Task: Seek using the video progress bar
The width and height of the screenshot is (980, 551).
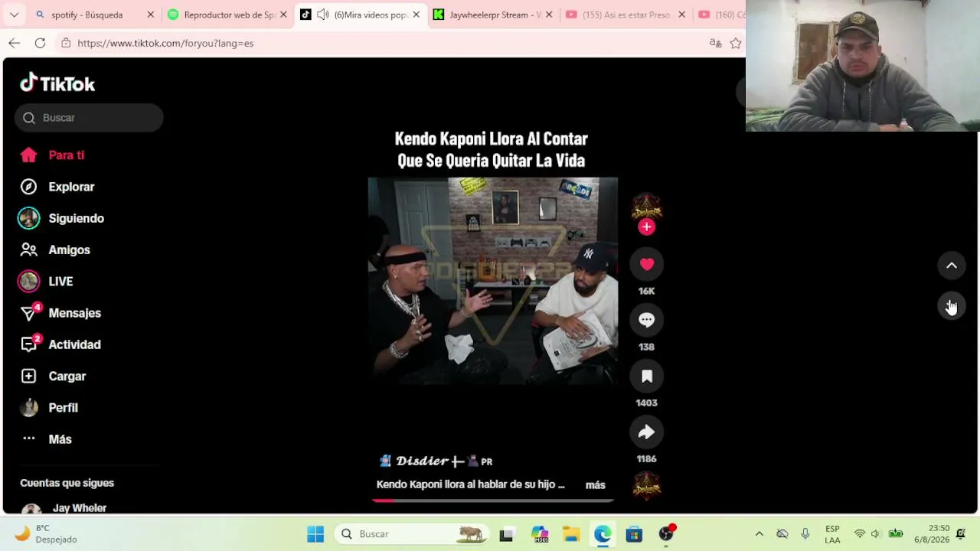Action: click(492, 500)
